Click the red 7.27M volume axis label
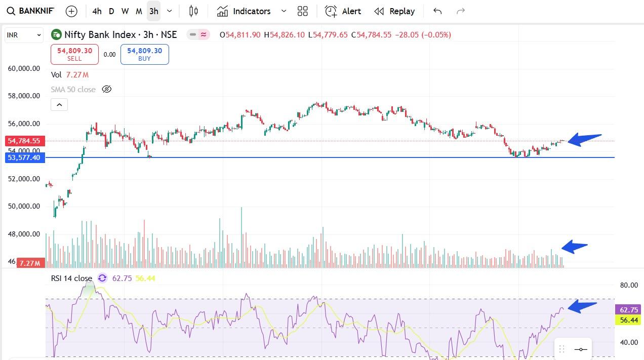 tap(31, 263)
